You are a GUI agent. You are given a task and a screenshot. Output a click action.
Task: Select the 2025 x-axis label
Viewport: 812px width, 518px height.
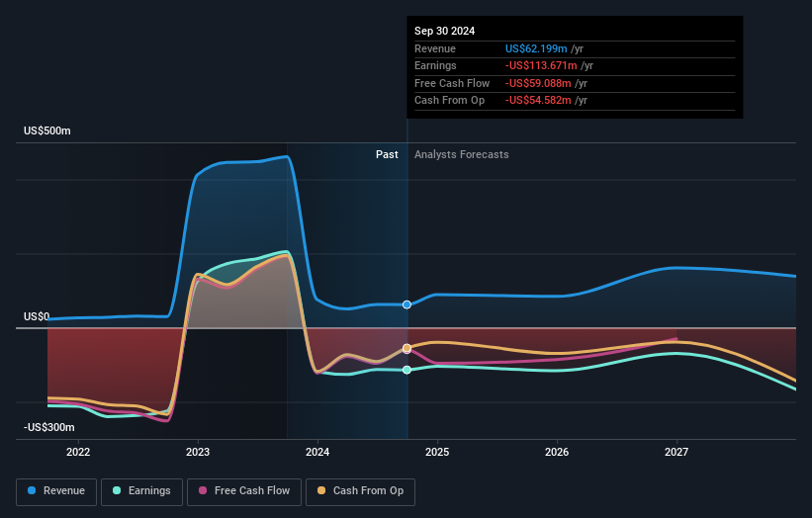[x=437, y=453]
